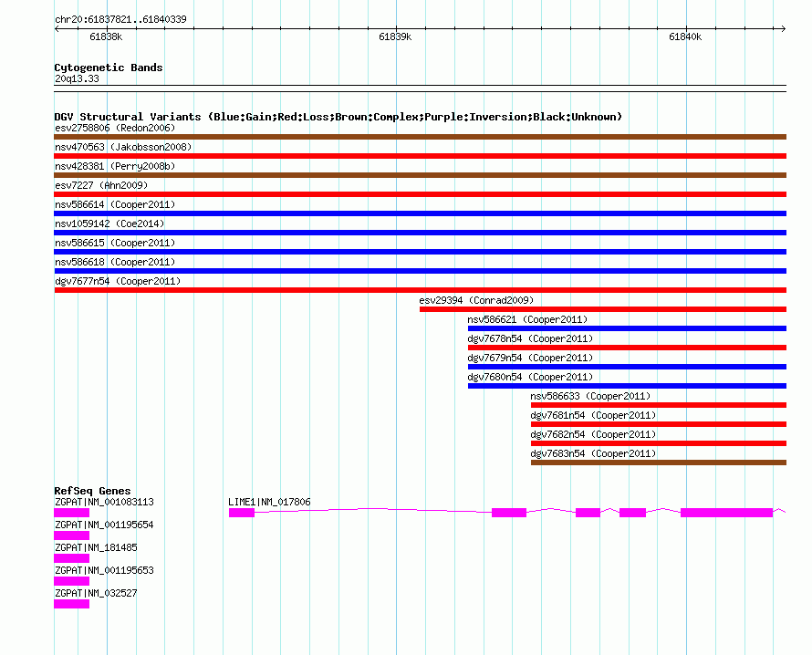Image resolution: width=812 pixels, height=655 pixels.
Task: Click the esv2758806 (Redon2006) variant label
Action: (x=115, y=128)
